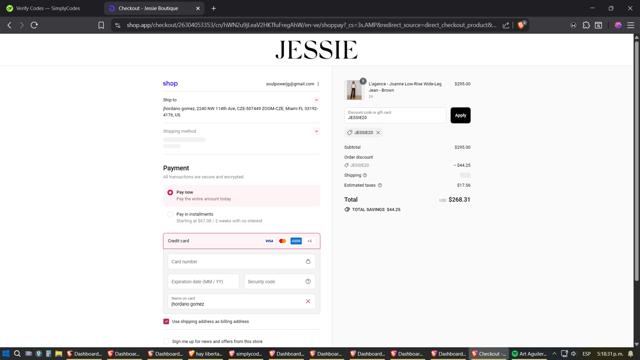Open site settings icon left of URL
This screenshot has width=640, height=360.
[118, 25]
